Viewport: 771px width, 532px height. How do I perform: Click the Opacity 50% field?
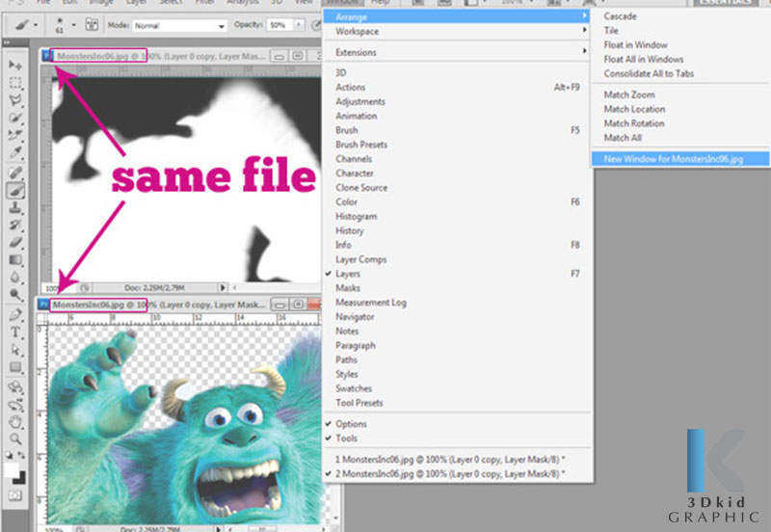[279, 25]
